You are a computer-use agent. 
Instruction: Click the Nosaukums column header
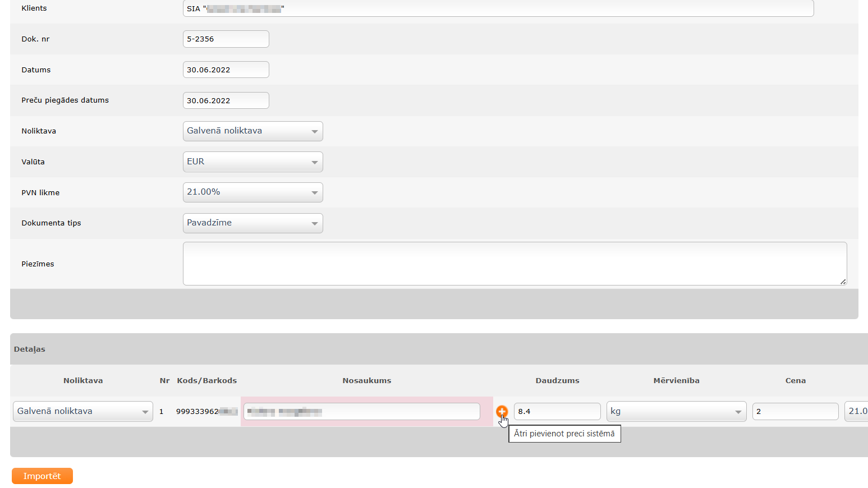click(367, 380)
